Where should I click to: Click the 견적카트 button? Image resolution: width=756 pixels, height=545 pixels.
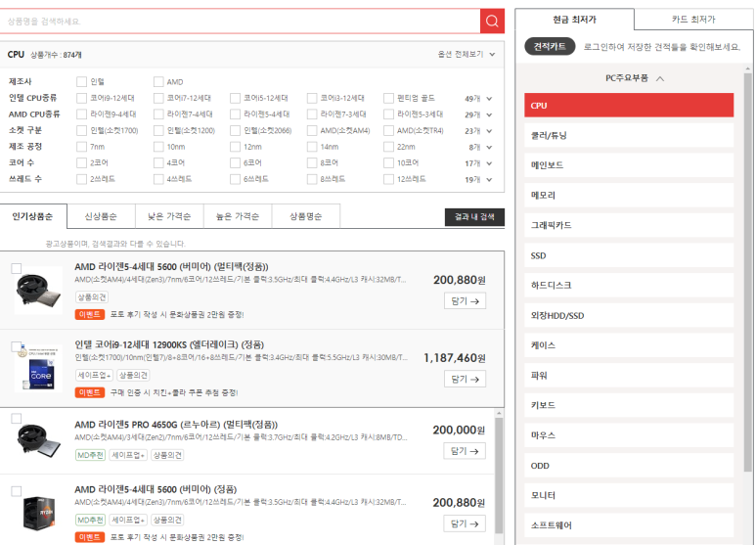(550, 46)
